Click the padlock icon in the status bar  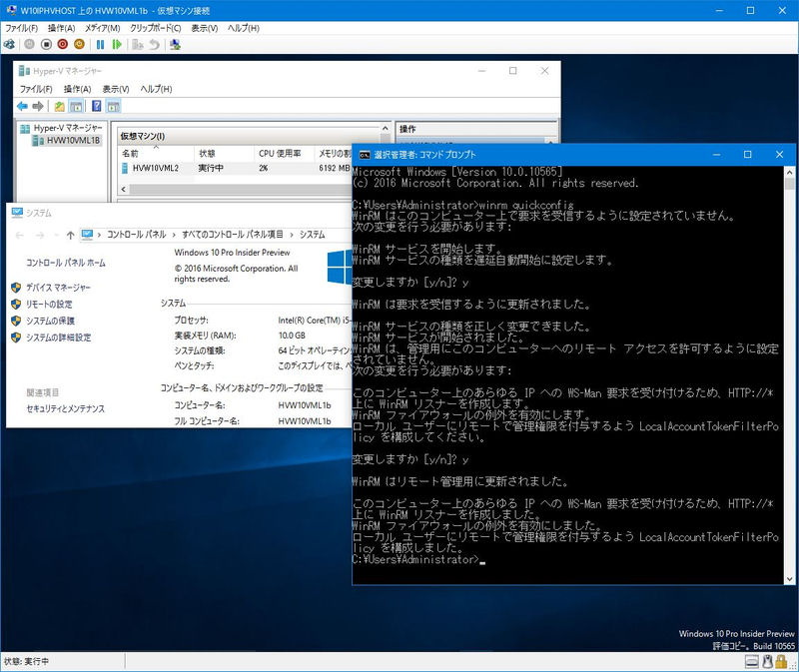(781, 661)
